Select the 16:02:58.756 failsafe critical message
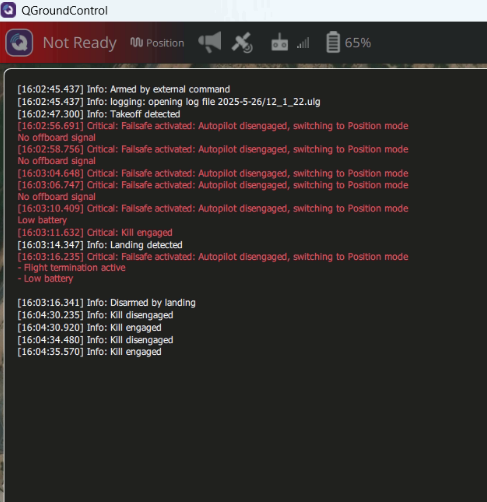The image size is (487, 502). (213, 149)
